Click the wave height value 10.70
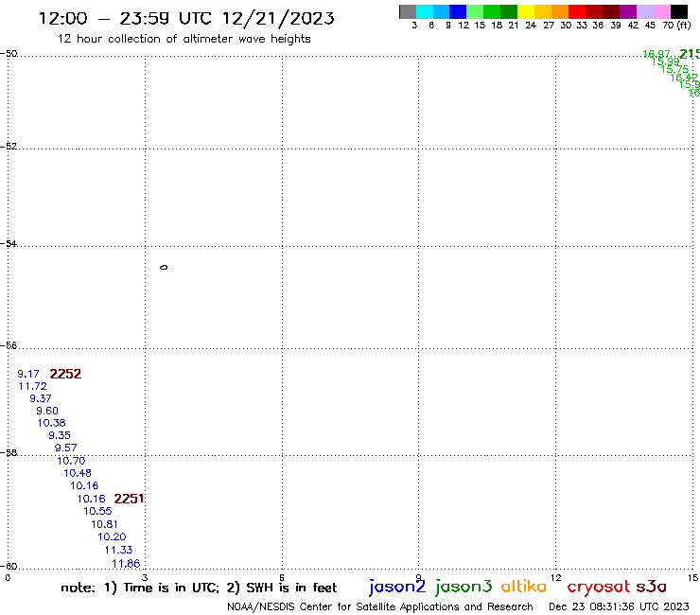The width and height of the screenshot is (700, 615). pos(71,461)
